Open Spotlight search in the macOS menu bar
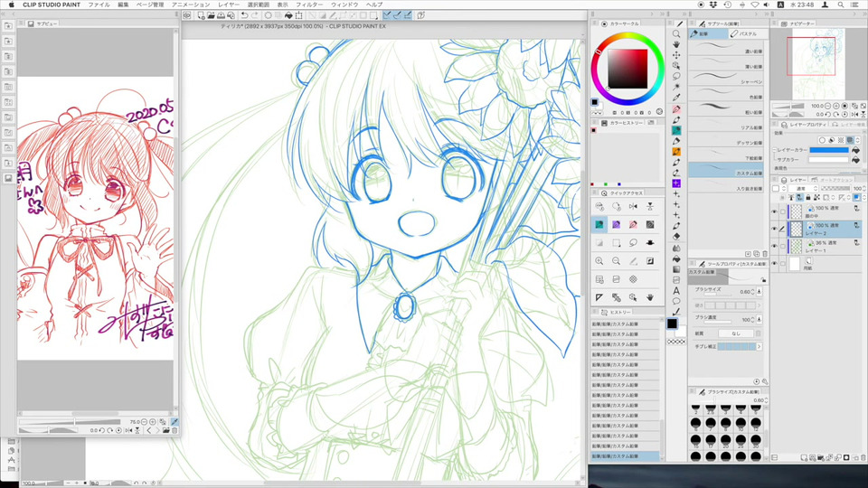The height and width of the screenshot is (488, 868). pos(841,5)
